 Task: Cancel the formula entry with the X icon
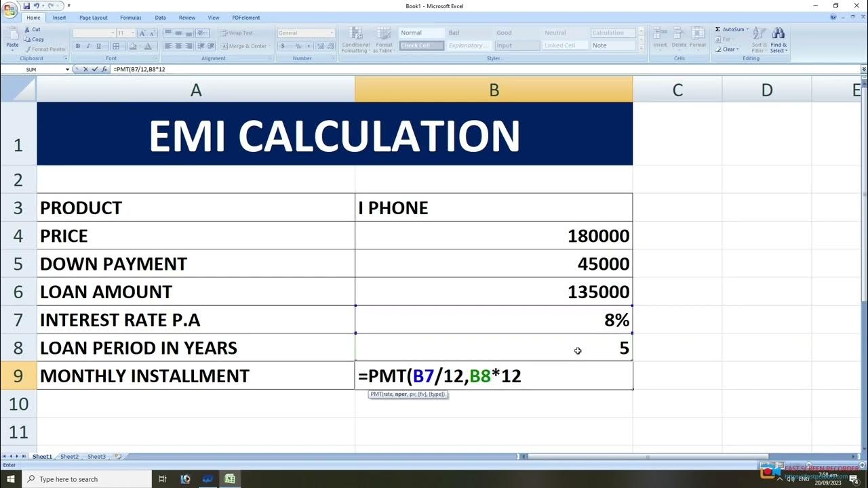[85, 69]
